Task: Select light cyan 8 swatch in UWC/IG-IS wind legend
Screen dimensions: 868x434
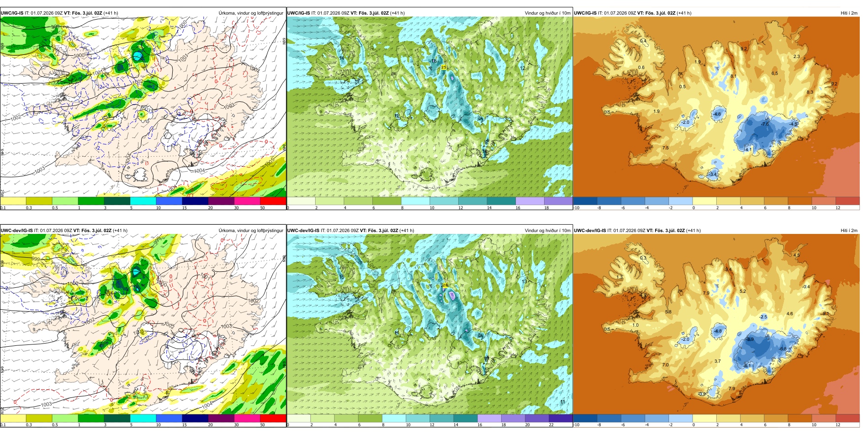Action: [x=415, y=201]
